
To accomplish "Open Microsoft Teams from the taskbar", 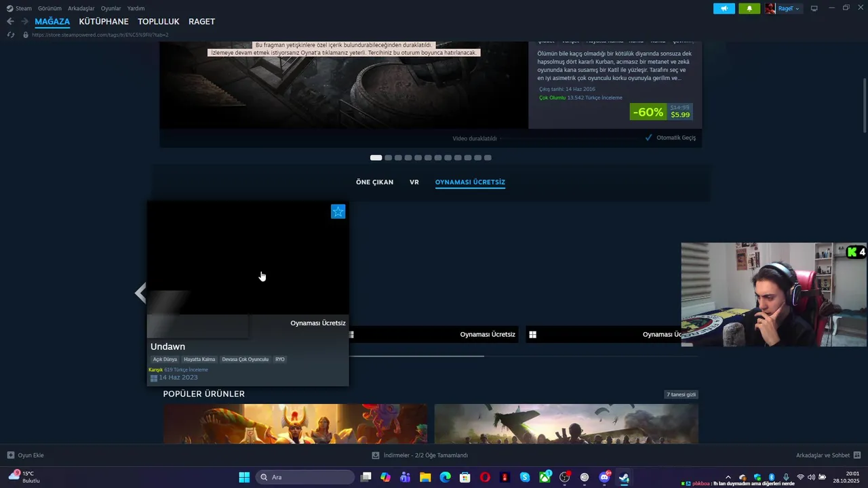I will click(x=406, y=477).
